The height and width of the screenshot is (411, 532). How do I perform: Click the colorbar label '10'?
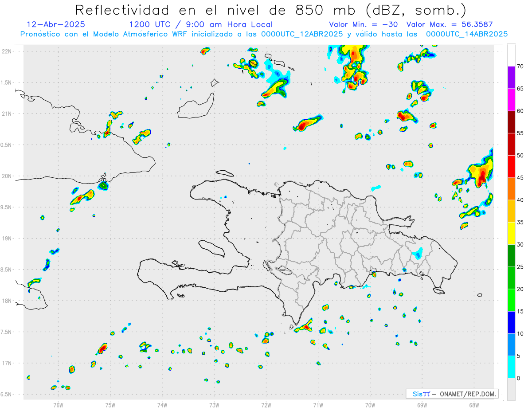tap(520, 334)
